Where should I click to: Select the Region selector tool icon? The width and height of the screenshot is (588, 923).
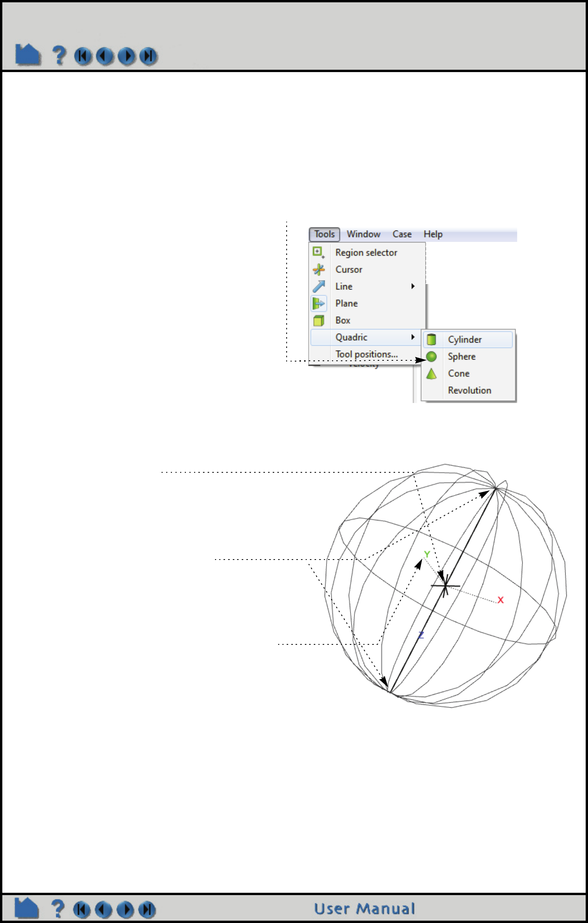pos(318,252)
